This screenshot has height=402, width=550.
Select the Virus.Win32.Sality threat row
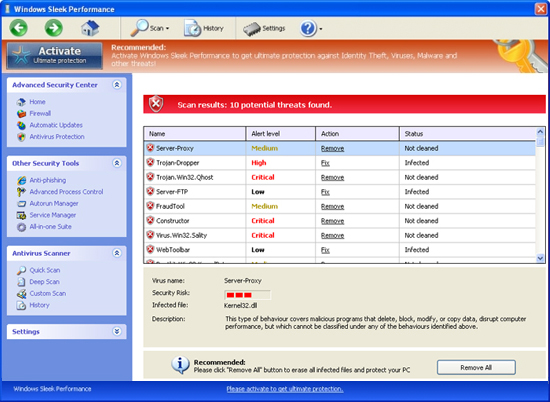point(340,235)
